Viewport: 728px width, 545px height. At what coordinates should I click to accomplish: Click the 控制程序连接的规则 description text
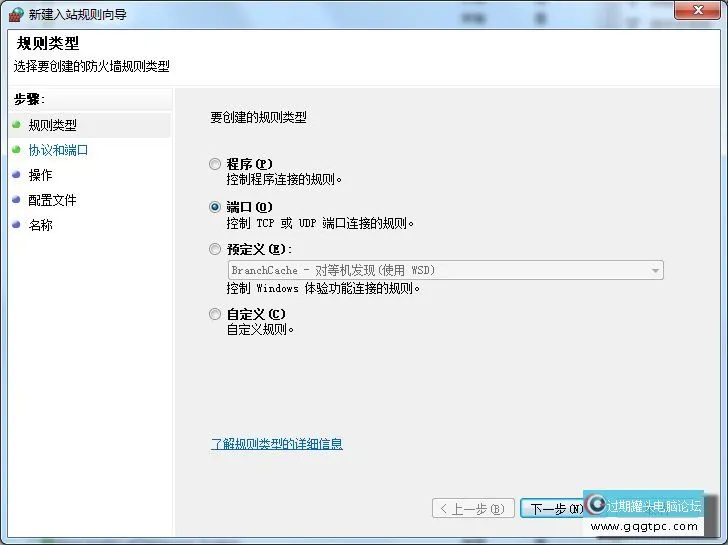pos(284,179)
